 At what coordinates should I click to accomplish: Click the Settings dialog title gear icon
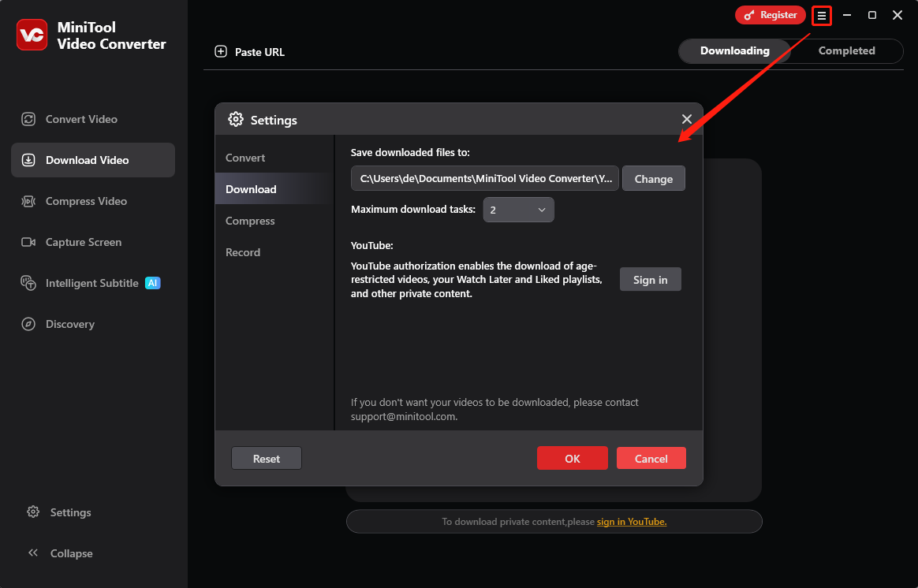tap(236, 119)
